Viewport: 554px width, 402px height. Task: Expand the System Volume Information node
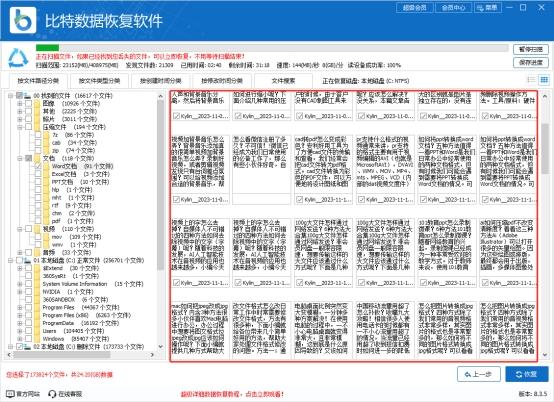point(20,284)
